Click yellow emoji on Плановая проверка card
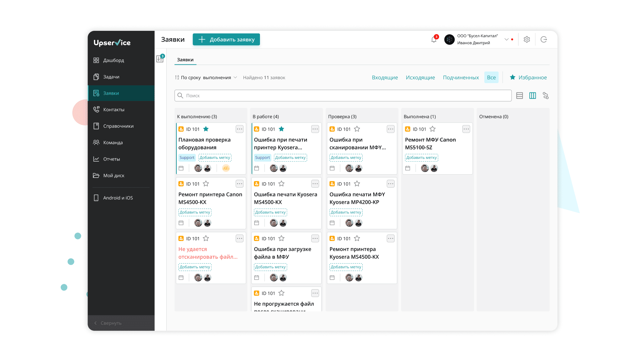The width and height of the screenshot is (644, 362). pyautogui.click(x=226, y=168)
